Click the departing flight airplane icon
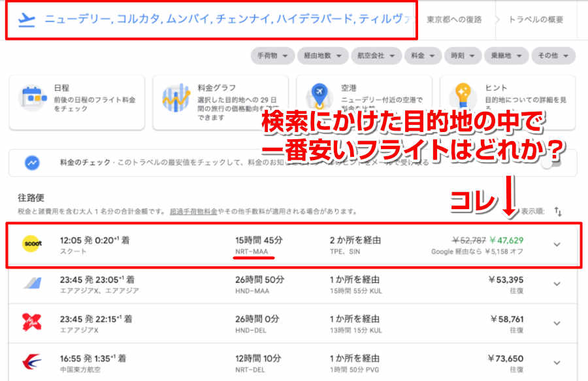The height and width of the screenshot is (381, 588). tap(27, 20)
